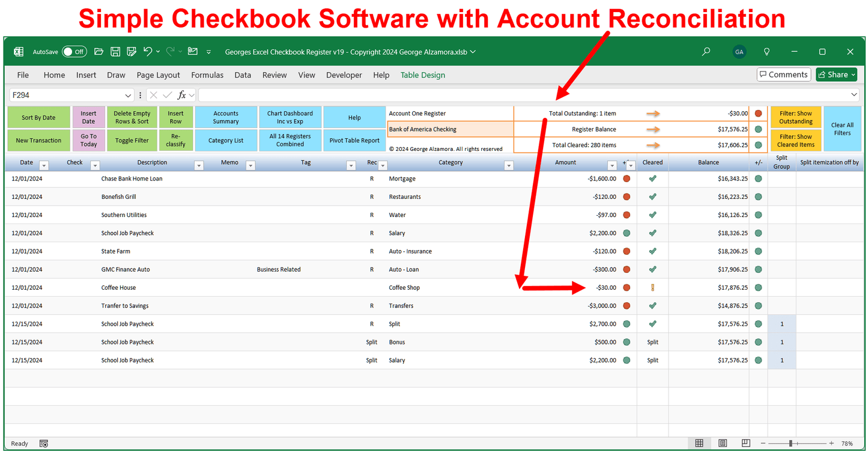The height and width of the screenshot is (455, 868).
Task: Click the cancel X icon in formula bar
Action: (154, 95)
